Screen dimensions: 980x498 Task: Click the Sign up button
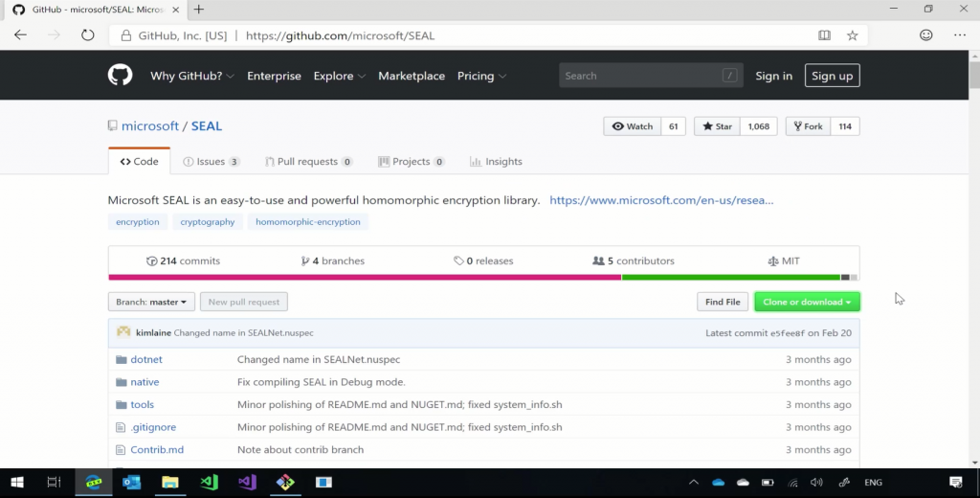click(x=831, y=76)
